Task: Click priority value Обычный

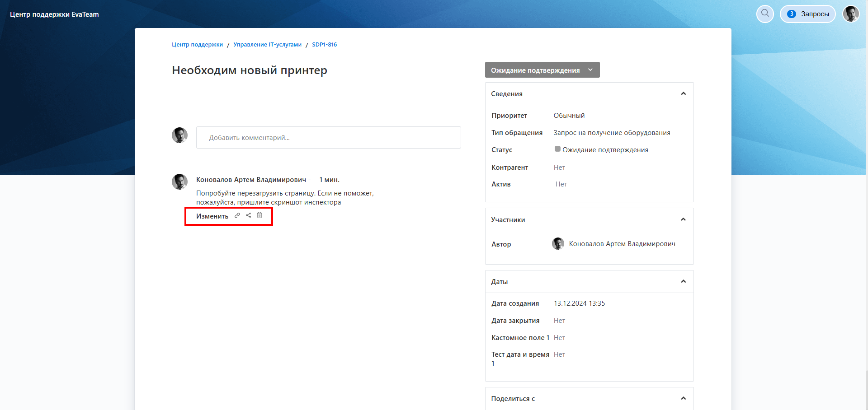Action: click(x=569, y=116)
